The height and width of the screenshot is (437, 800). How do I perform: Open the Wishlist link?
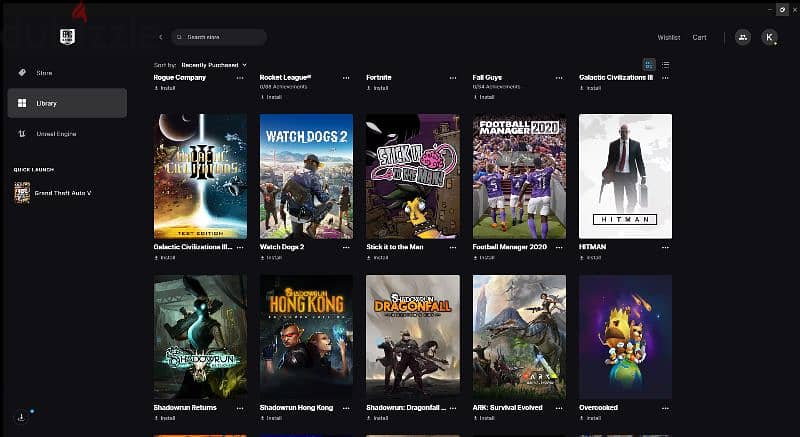668,37
